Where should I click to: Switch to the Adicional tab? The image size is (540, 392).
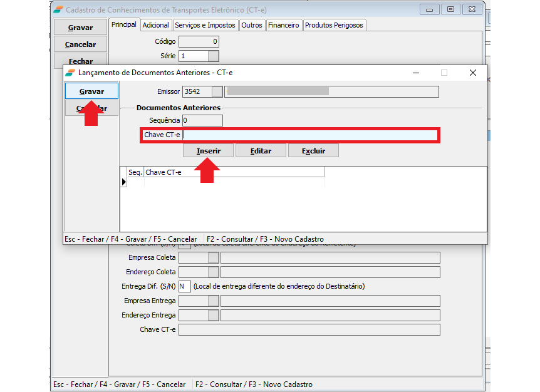click(155, 25)
